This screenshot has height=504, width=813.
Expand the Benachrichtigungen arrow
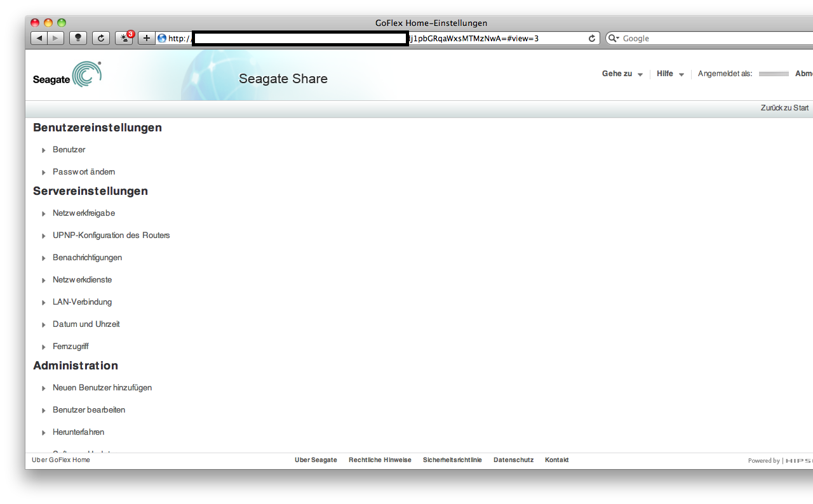[44, 258]
